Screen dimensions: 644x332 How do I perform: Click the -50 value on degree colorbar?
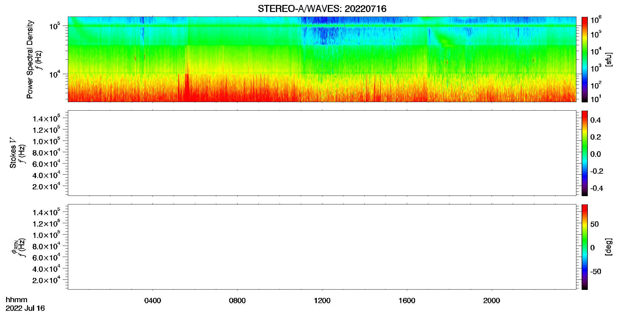[596, 272]
